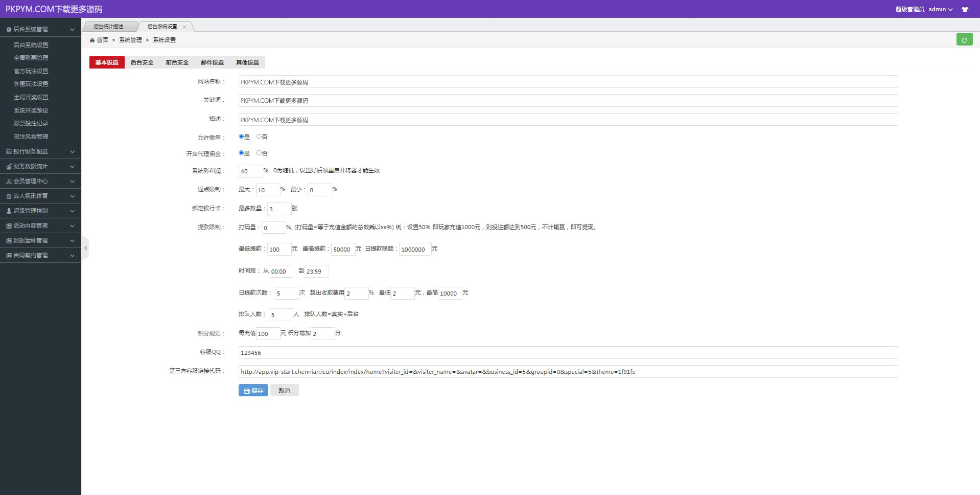Select 否 for 允许撤单
The image size is (980, 495).
(259, 137)
